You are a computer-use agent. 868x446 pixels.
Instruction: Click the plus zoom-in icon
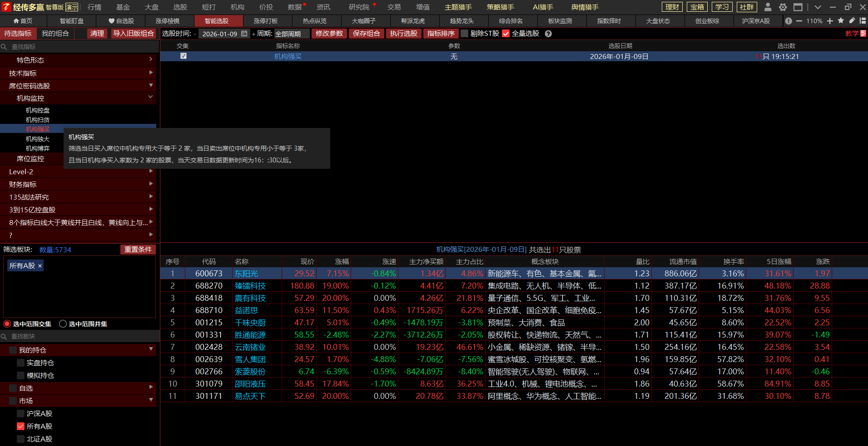tap(830, 21)
